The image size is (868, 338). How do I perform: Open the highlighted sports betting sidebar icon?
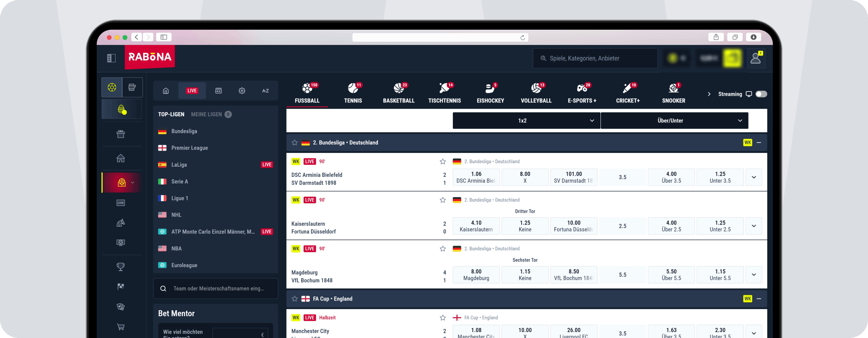click(122, 182)
